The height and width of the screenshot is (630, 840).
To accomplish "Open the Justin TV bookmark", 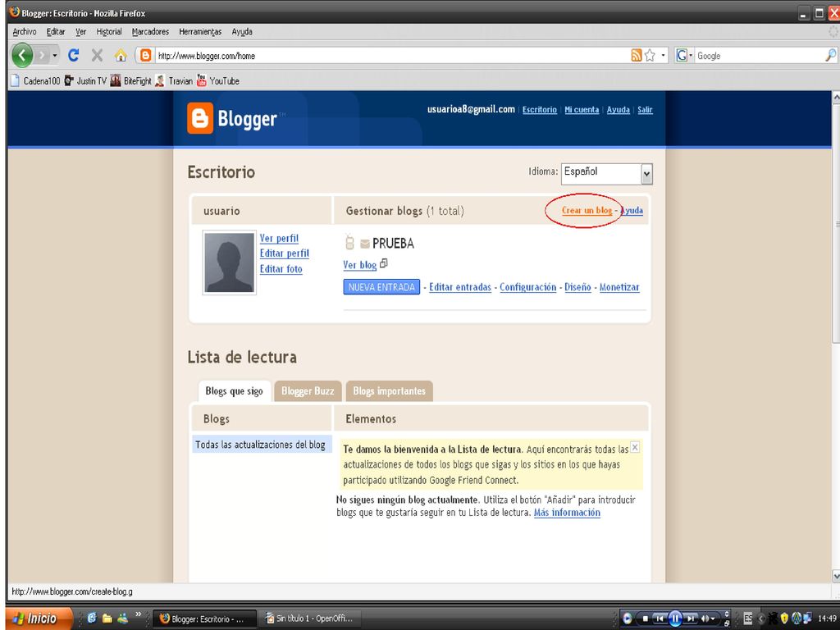I will [x=85, y=81].
